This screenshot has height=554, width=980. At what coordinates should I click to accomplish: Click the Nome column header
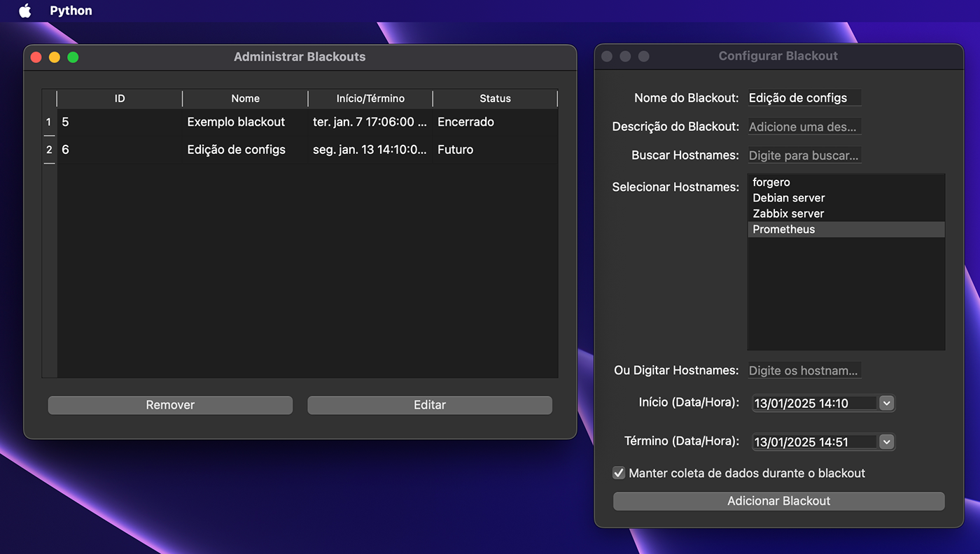click(245, 99)
